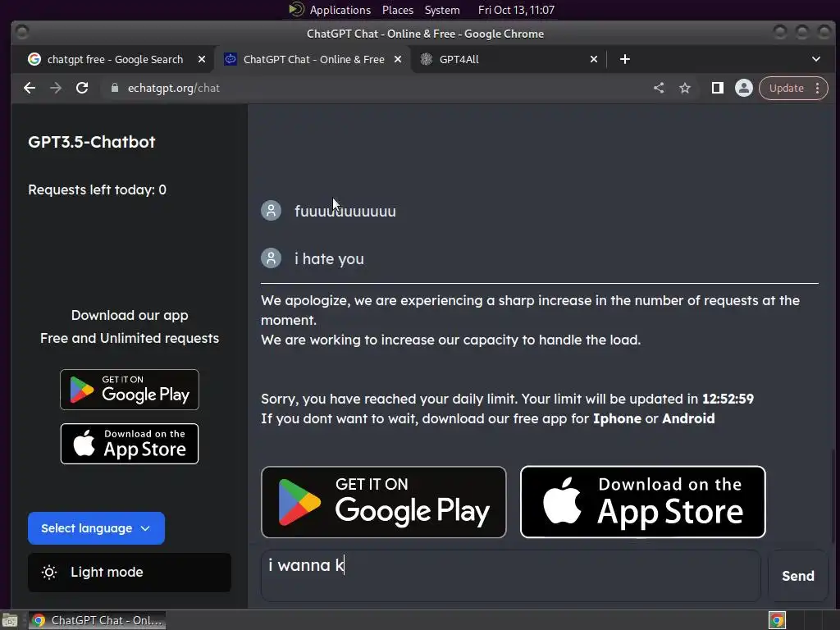Open the Select language dropdown
The image size is (840, 630).
click(x=97, y=528)
